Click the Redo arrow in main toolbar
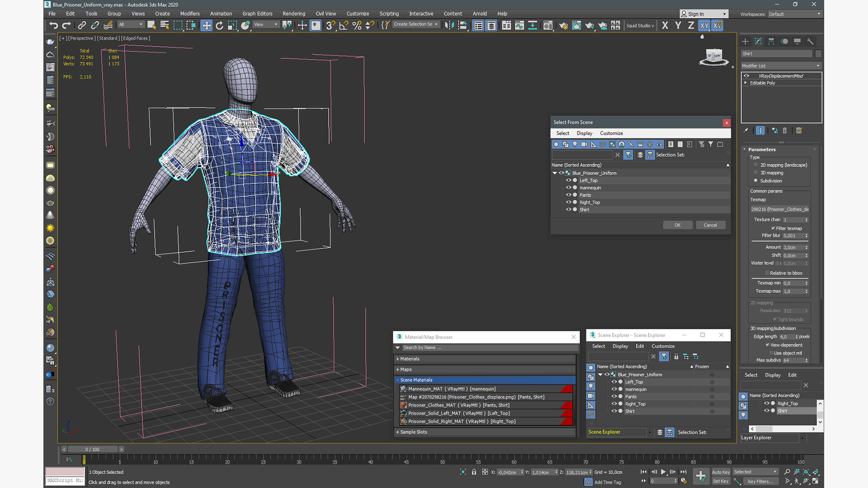The image size is (868, 488). tap(66, 25)
